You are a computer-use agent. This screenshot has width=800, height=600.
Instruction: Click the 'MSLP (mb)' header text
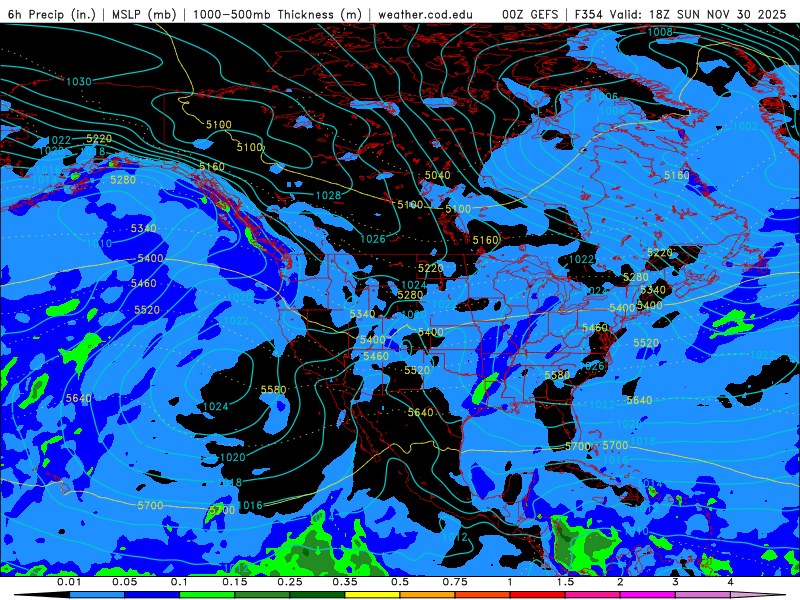tap(144, 14)
